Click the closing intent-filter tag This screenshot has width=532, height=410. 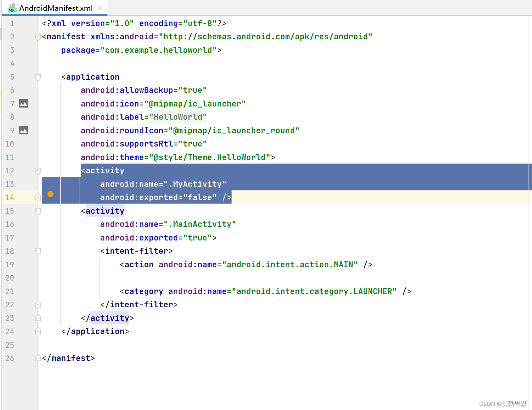click(x=139, y=305)
